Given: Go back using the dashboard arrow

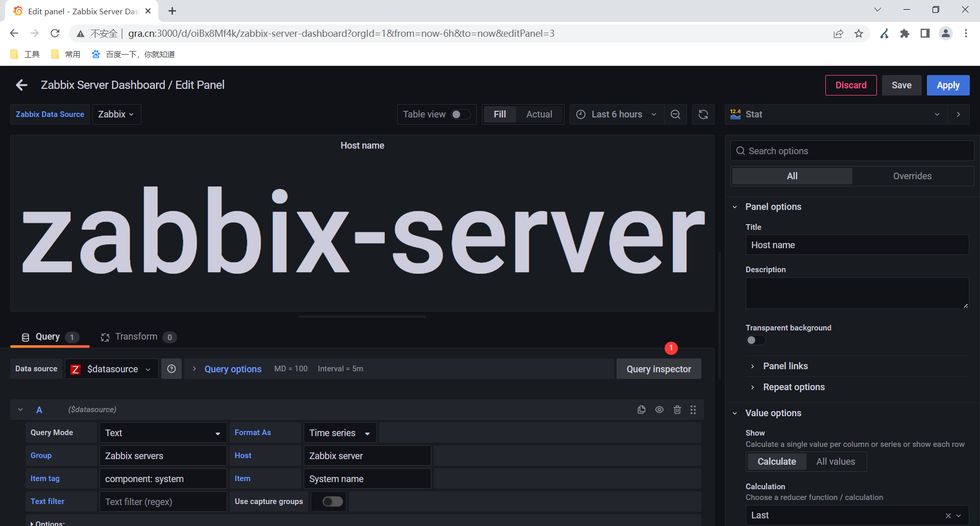Looking at the screenshot, I should click(21, 85).
